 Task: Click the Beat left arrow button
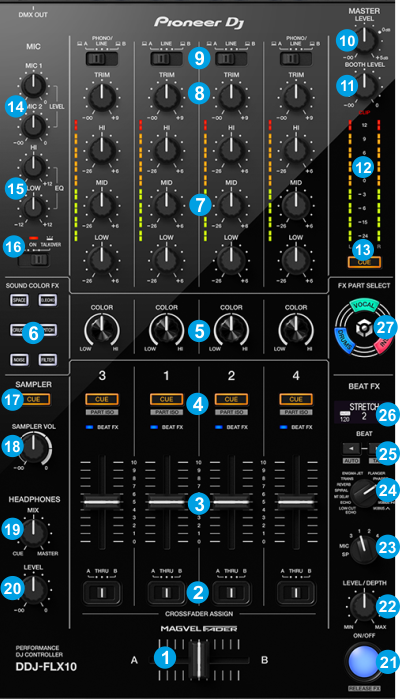coord(351,448)
